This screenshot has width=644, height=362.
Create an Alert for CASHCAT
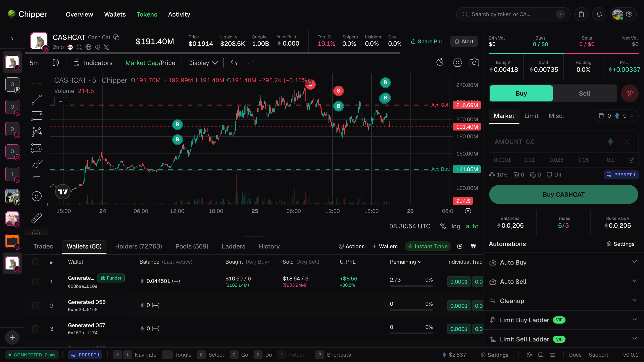pos(464,42)
